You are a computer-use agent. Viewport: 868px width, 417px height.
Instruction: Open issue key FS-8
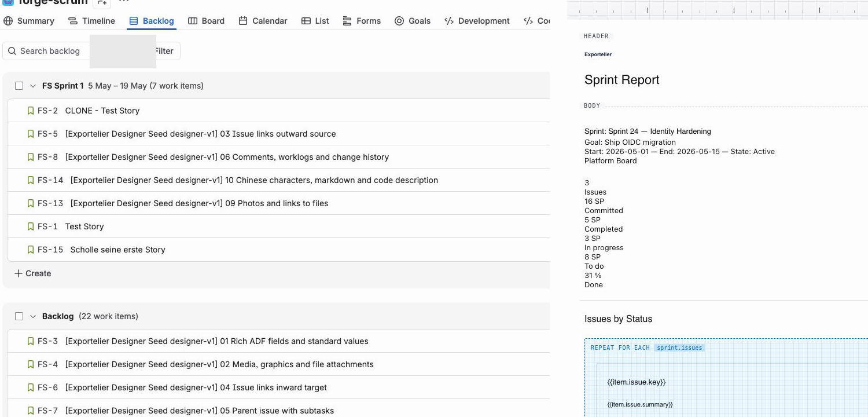(48, 157)
